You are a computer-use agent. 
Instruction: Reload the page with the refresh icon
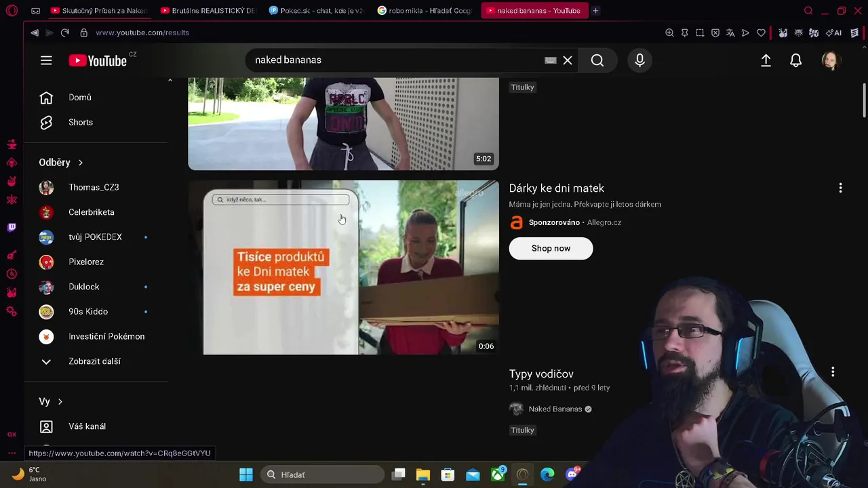tap(65, 33)
